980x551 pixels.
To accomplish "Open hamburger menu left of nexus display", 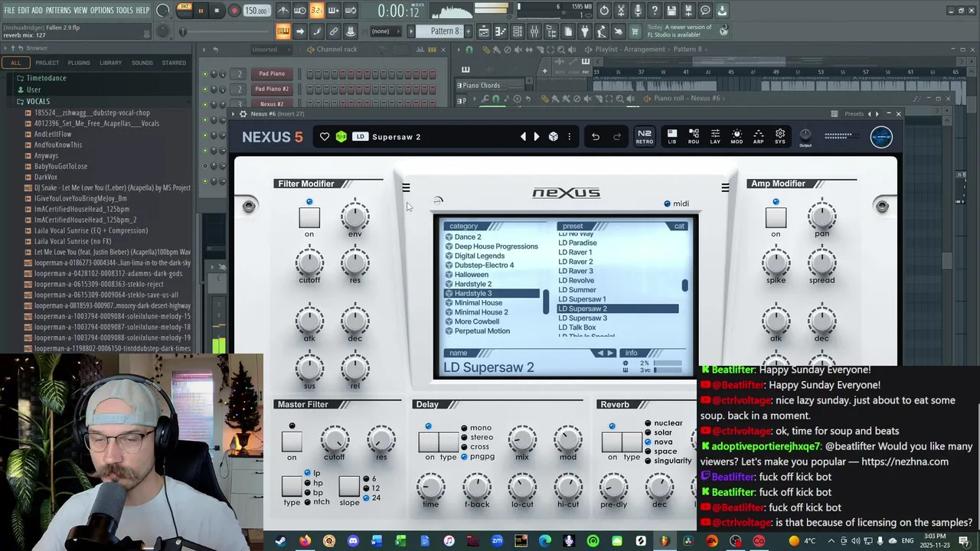I will tap(406, 187).
